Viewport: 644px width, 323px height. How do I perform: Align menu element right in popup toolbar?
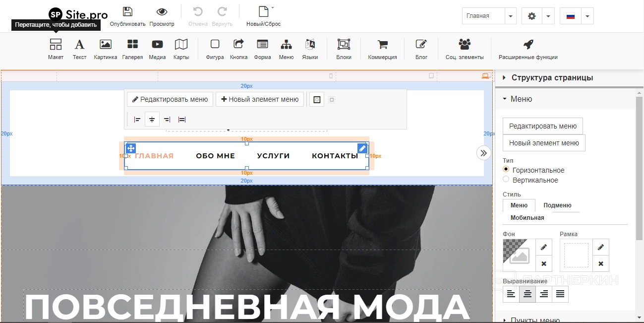(x=167, y=120)
